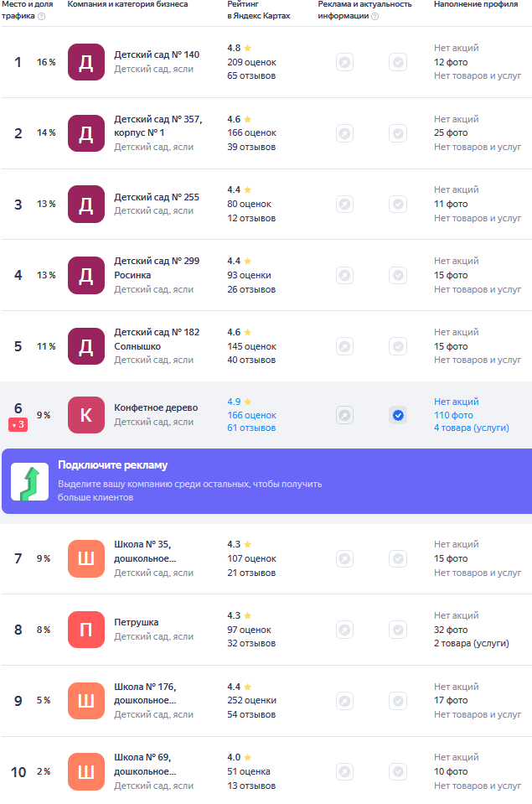The image size is (532, 804).
Task: Click the "Подключите рекламу" banner
Action: [x=266, y=481]
